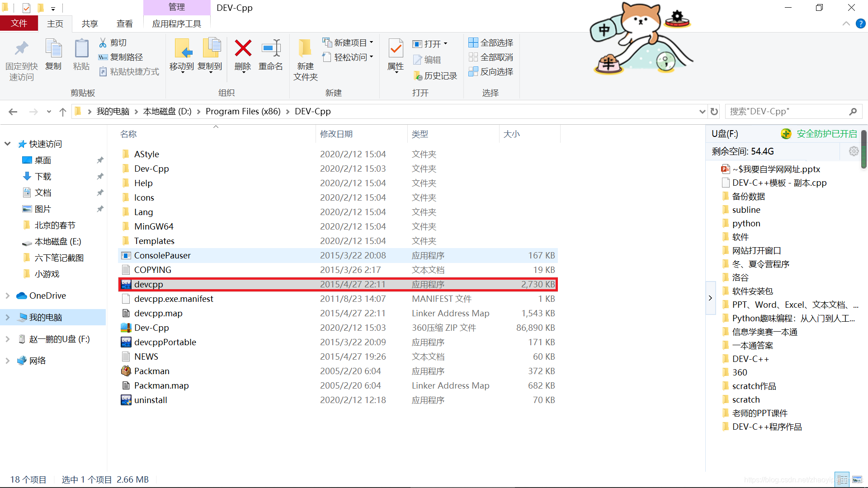Click the Back navigation arrow
This screenshot has height=488, width=868.
[13, 112]
